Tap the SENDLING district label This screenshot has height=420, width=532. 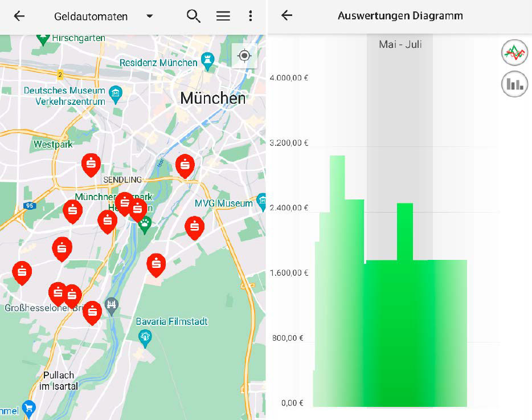(122, 180)
